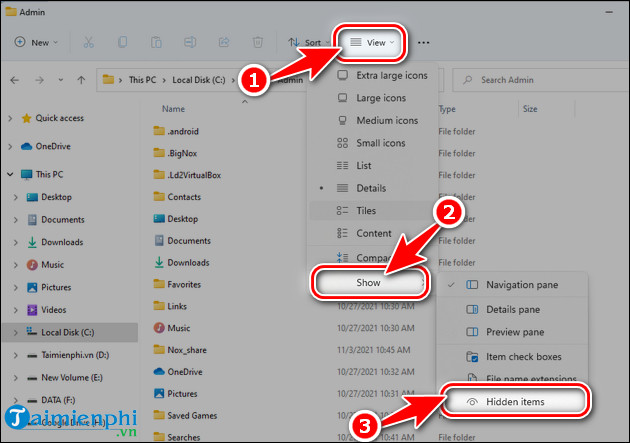
Task: Click the Rename icon in toolbar
Action: [x=190, y=42]
